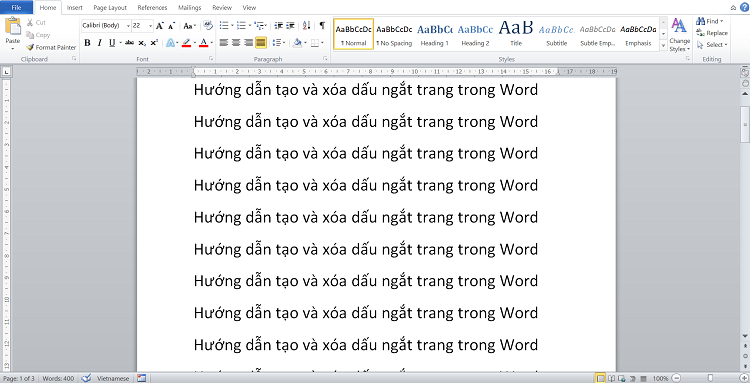The image size is (750, 383).
Task: Click the bullet list icon
Action: (224, 26)
